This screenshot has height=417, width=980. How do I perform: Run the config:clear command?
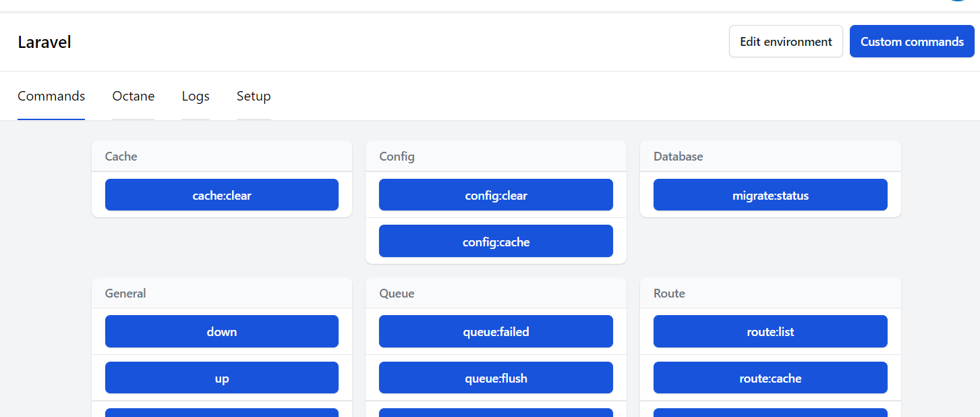click(x=496, y=195)
